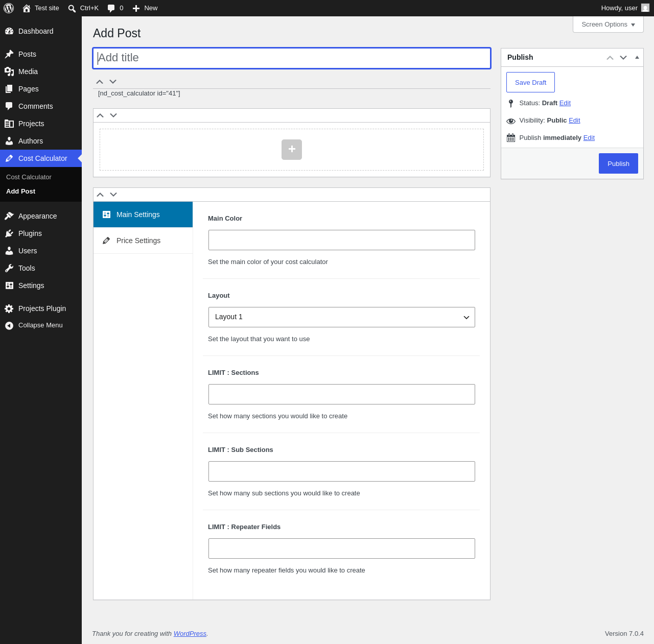Screen dimensions: 654x644
Task: Click the Media icon in sidebar
Action: tap(9, 71)
